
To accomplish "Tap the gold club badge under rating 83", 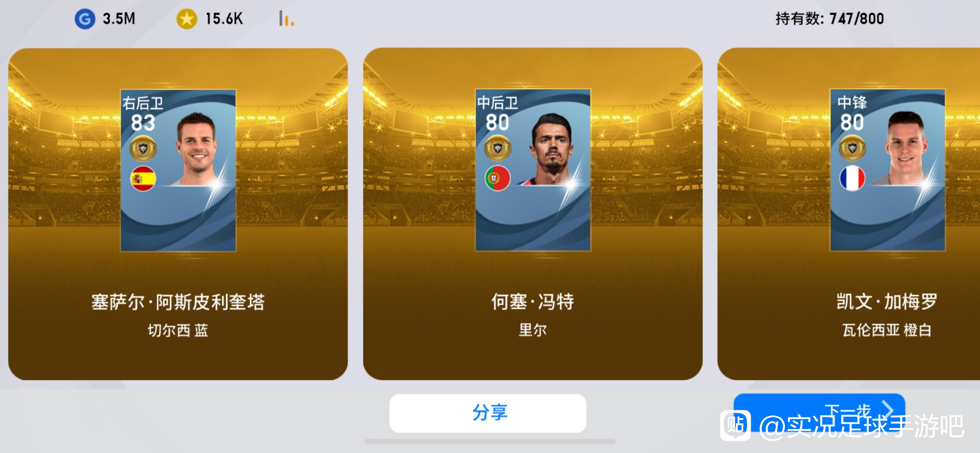I will (143, 148).
